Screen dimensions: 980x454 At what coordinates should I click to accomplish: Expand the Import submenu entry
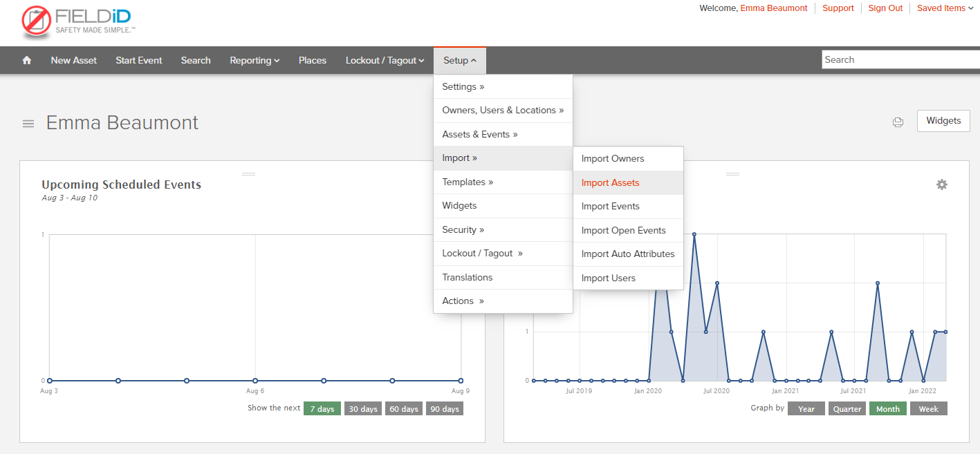[503, 158]
